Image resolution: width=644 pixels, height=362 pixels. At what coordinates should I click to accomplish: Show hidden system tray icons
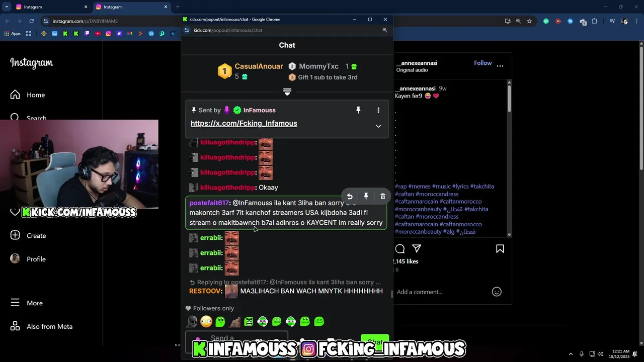[571, 354]
